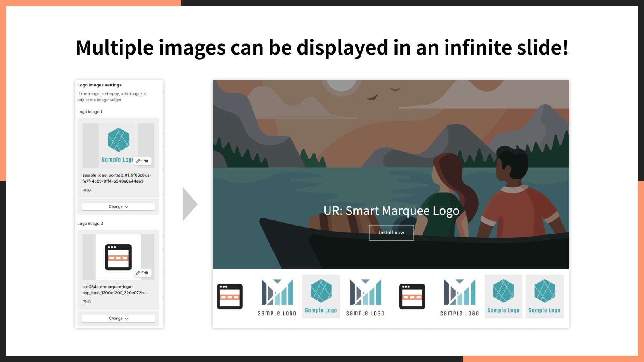Image resolution: width=644 pixels, height=362 pixels.
Task: Click second teal hexagon Sample Logo in marquee
Action: click(504, 296)
